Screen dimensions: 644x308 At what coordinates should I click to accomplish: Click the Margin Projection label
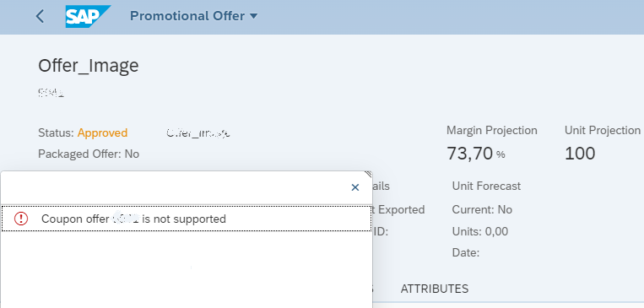(x=491, y=131)
